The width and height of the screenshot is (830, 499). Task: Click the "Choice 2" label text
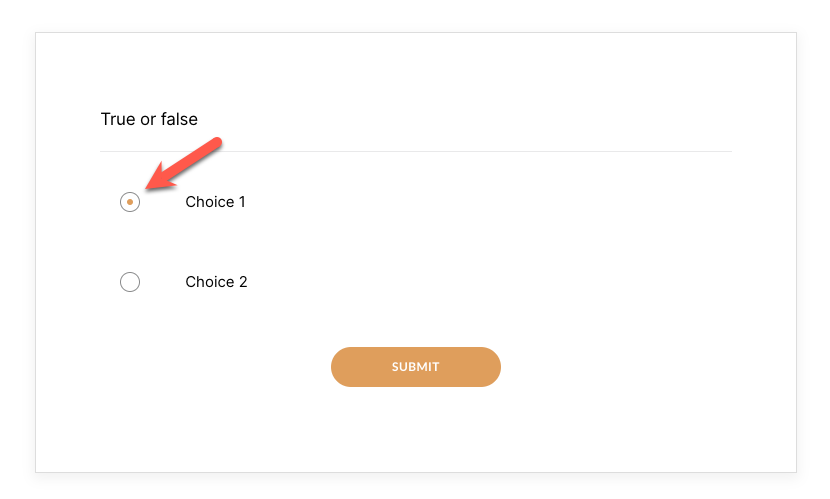coord(216,282)
